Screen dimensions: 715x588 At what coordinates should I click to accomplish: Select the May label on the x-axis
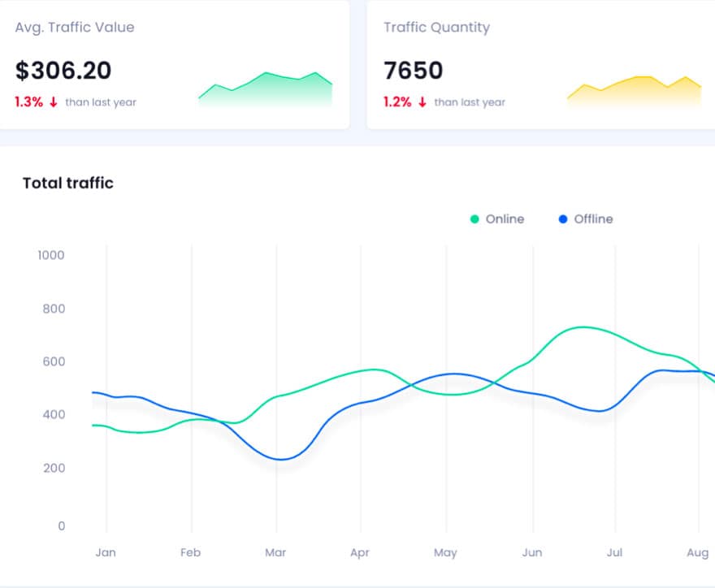tap(445, 553)
